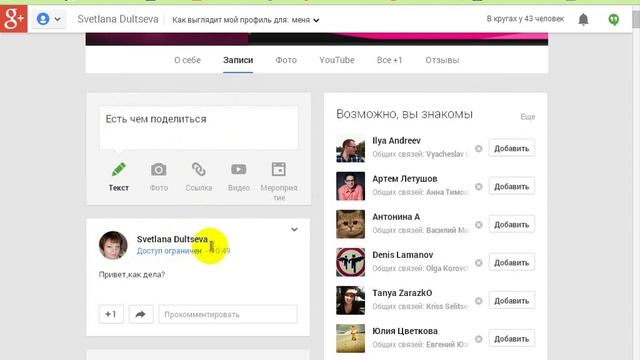Open the name link 'Антонина А'
Image resolution: width=640 pixels, height=360 pixels.
click(x=396, y=217)
